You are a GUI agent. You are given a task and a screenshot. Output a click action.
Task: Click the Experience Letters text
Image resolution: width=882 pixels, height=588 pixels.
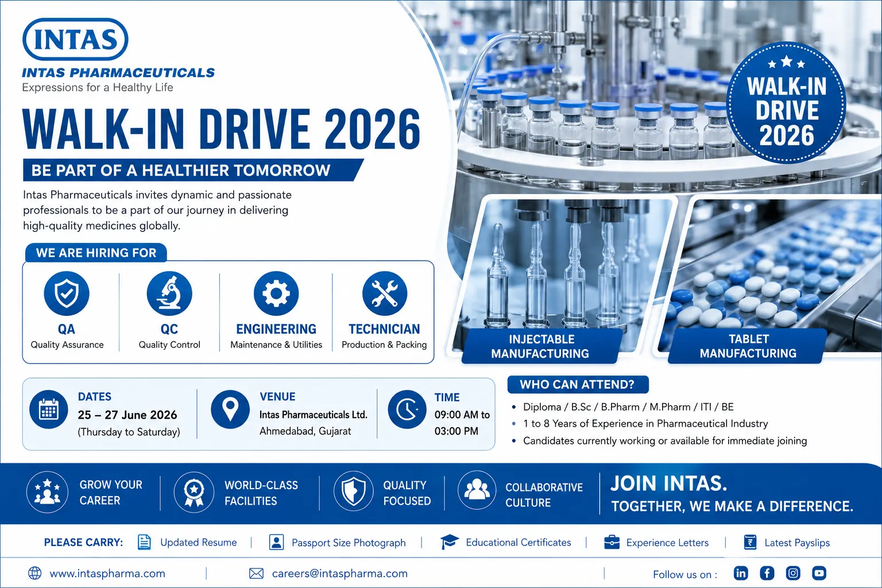667,543
